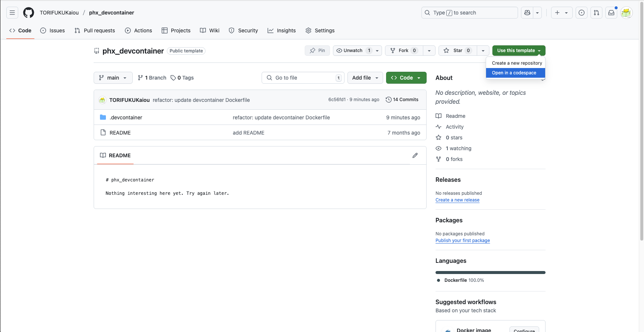Open commit author avatar TORIFUKUKaiou
This screenshot has width=644, height=332.
tap(102, 100)
